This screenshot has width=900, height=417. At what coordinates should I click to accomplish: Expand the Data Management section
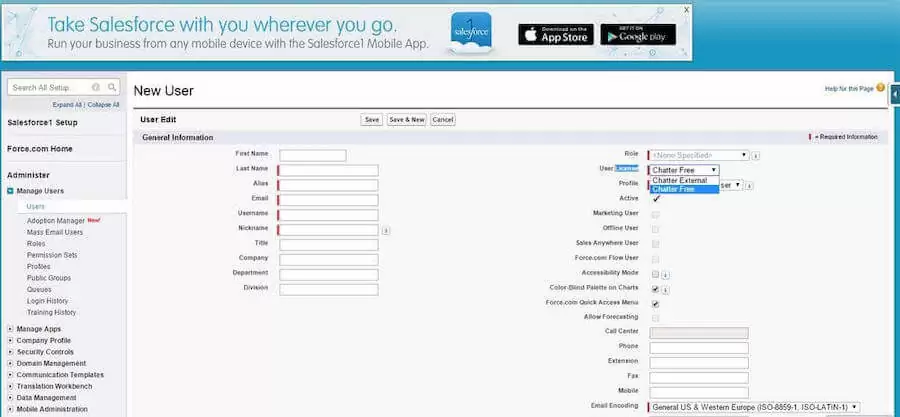(x=10, y=398)
